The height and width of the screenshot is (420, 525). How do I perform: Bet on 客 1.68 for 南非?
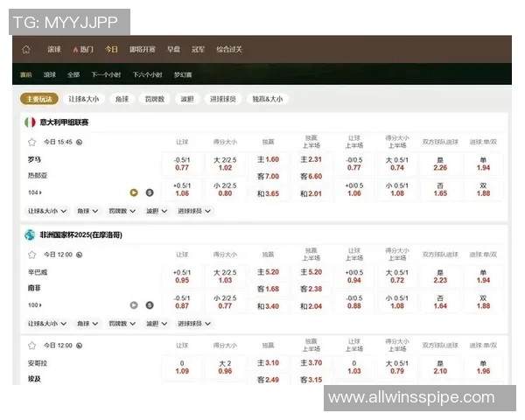pos(269,289)
